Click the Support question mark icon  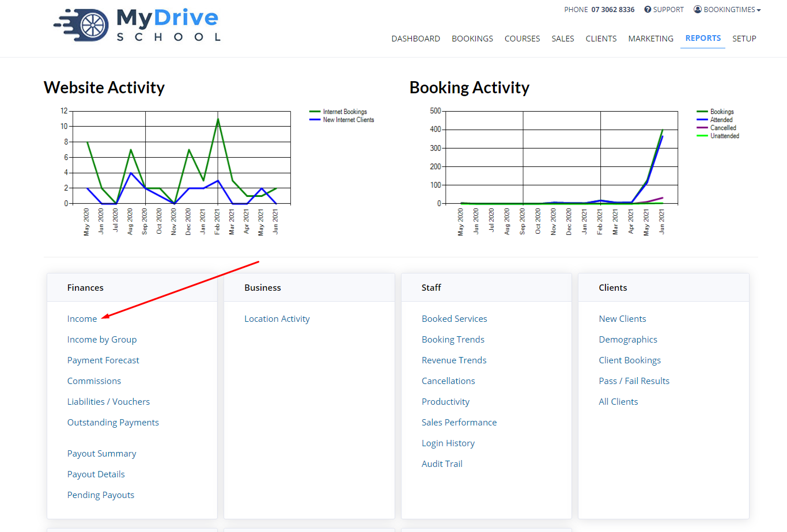coord(648,10)
